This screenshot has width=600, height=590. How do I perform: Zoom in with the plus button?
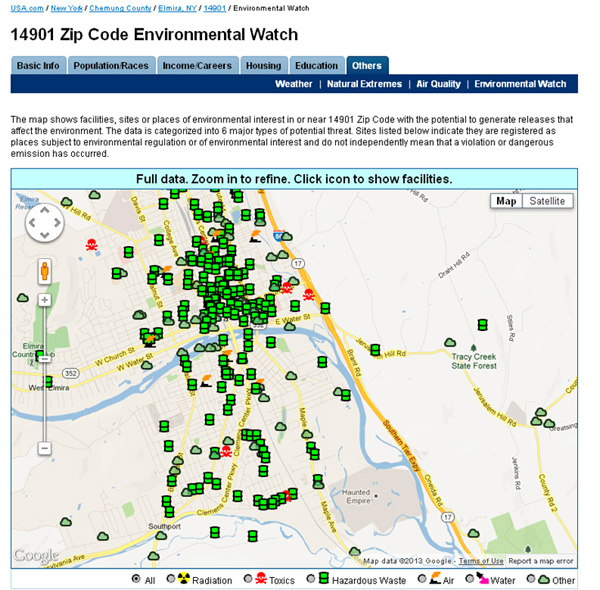pyautogui.click(x=44, y=300)
